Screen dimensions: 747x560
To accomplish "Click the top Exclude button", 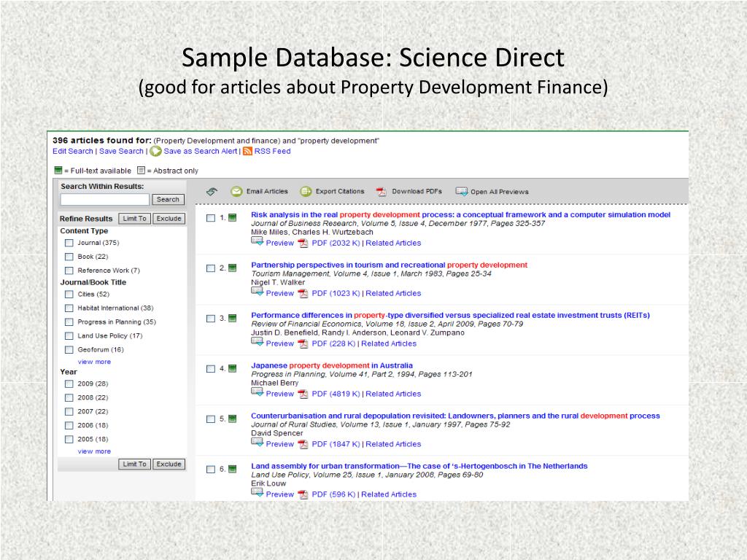I will point(169,219).
